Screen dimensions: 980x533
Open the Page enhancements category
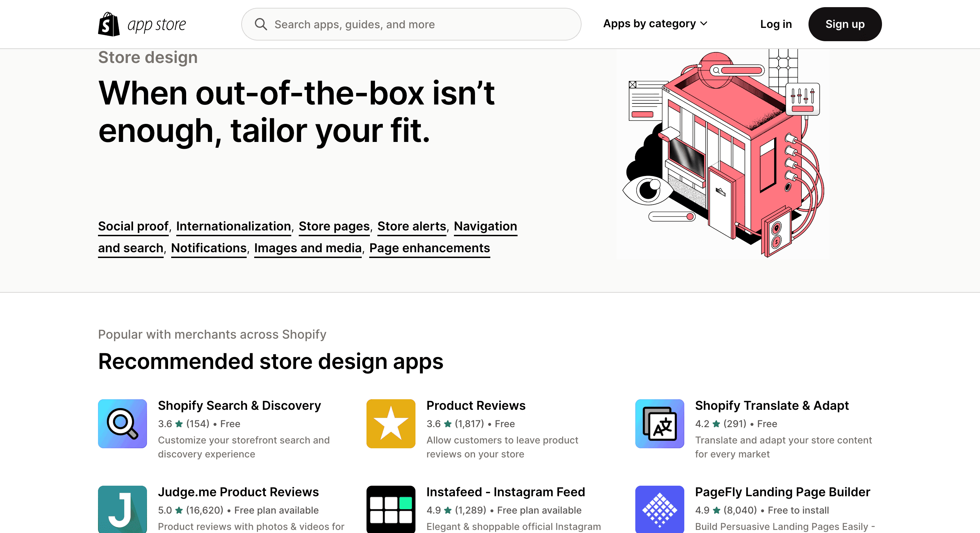(430, 248)
